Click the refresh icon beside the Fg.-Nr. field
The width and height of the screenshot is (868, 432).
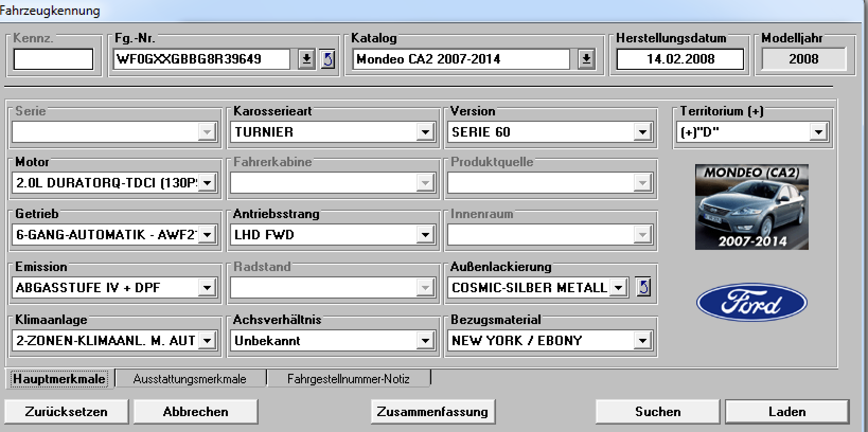pyautogui.click(x=327, y=59)
